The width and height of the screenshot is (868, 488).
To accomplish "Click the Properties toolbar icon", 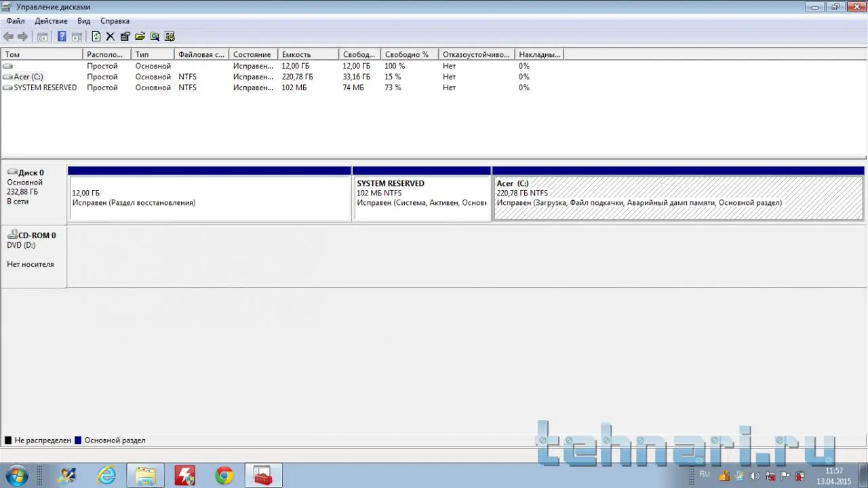I will (x=125, y=37).
